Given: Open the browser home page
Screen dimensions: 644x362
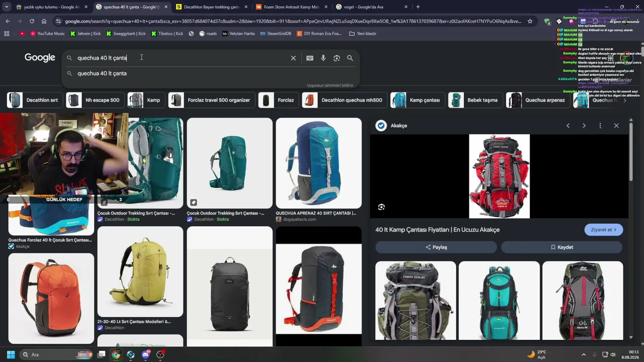Looking at the screenshot, I should tap(44, 21).
